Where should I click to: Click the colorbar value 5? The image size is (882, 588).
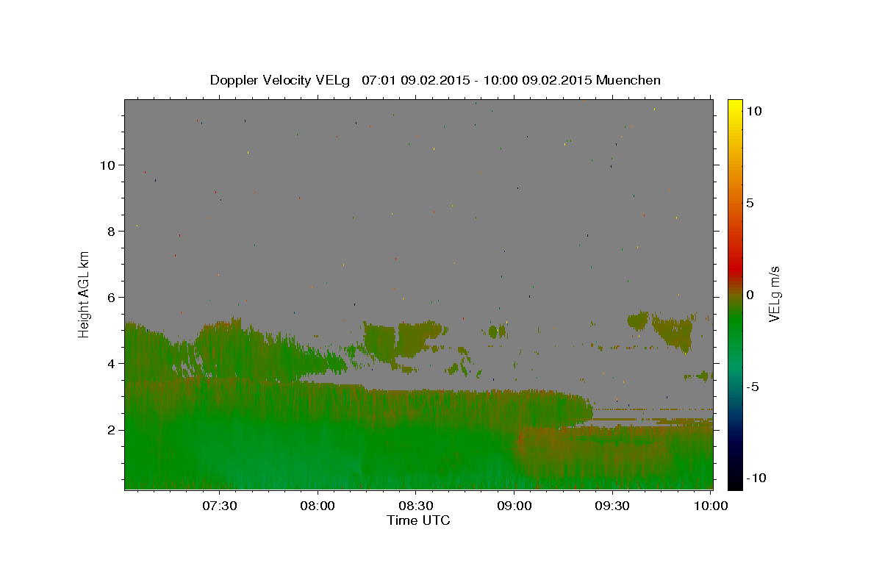pyautogui.click(x=750, y=203)
